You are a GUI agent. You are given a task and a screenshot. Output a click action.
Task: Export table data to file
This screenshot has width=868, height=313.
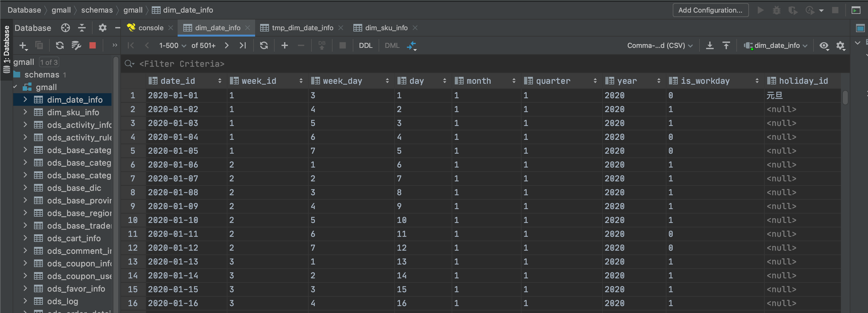[710, 45]
